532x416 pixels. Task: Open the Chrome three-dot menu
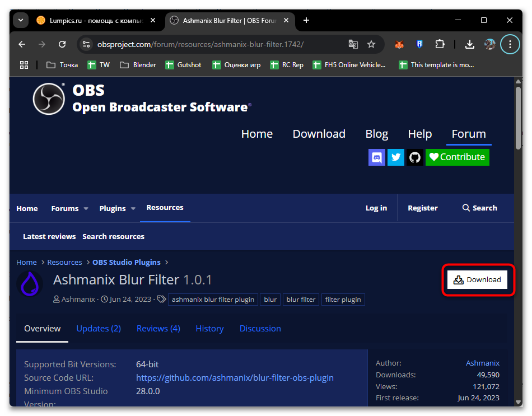tap(510, 44)
